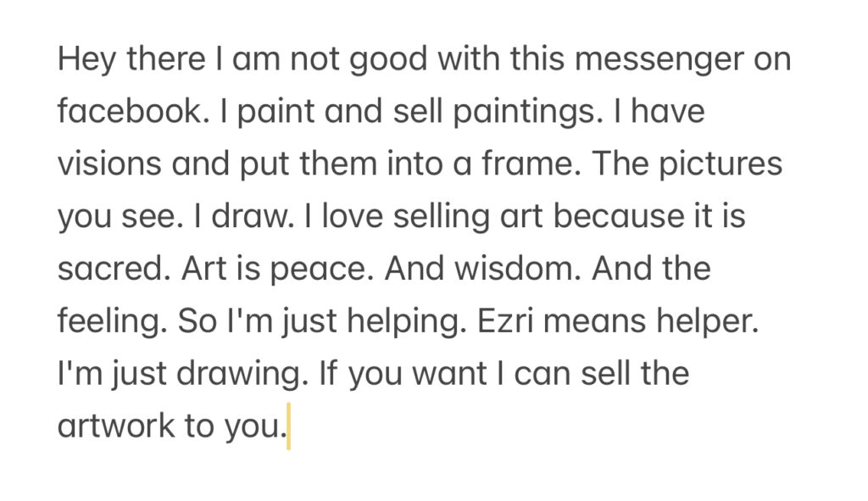Screen dimensions: 868x501
Task: Click on the name "Ezri"
Action: [505, 320]
